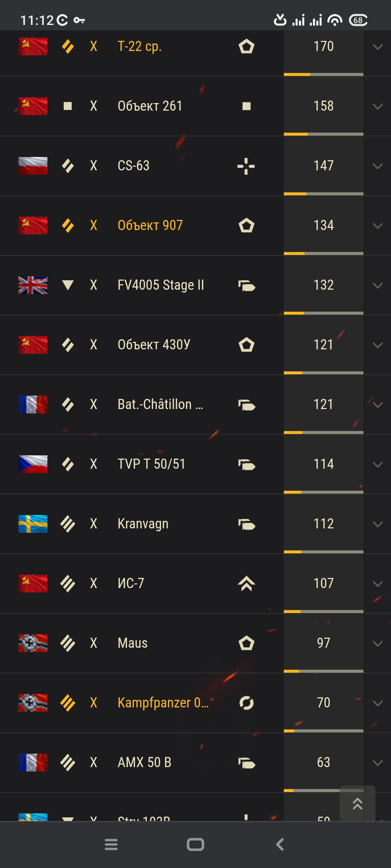This screenshot has width=391, height=868.
Task: Tap the tank destroyer triangle icon for FV4005
Action: tap(68, 285)
